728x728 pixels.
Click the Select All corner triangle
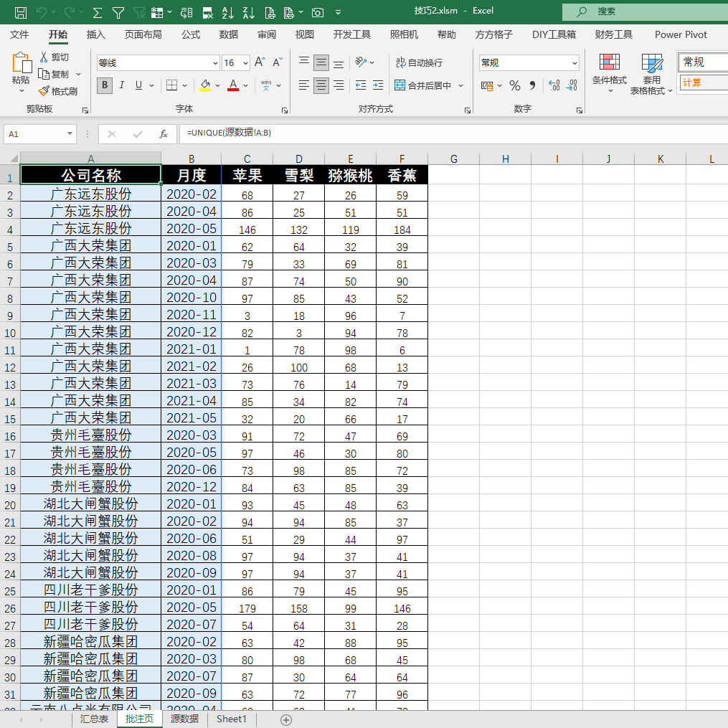[13, 159]
